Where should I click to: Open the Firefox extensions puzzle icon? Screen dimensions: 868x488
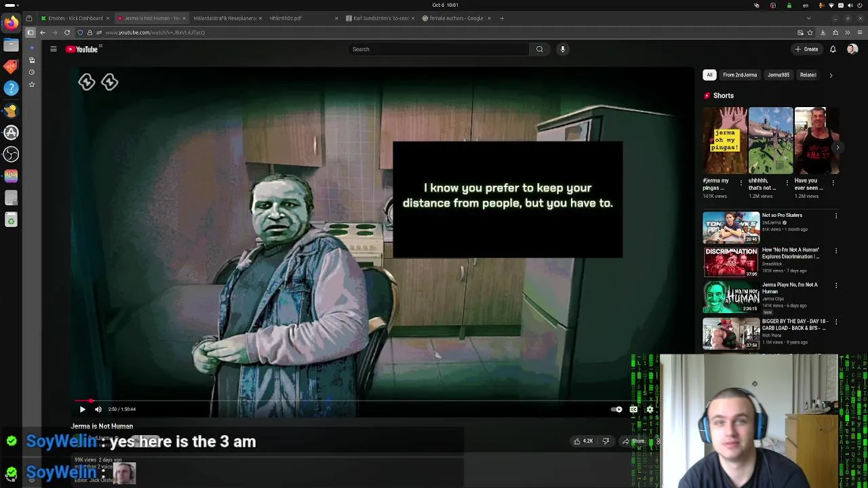pos(835,33)
